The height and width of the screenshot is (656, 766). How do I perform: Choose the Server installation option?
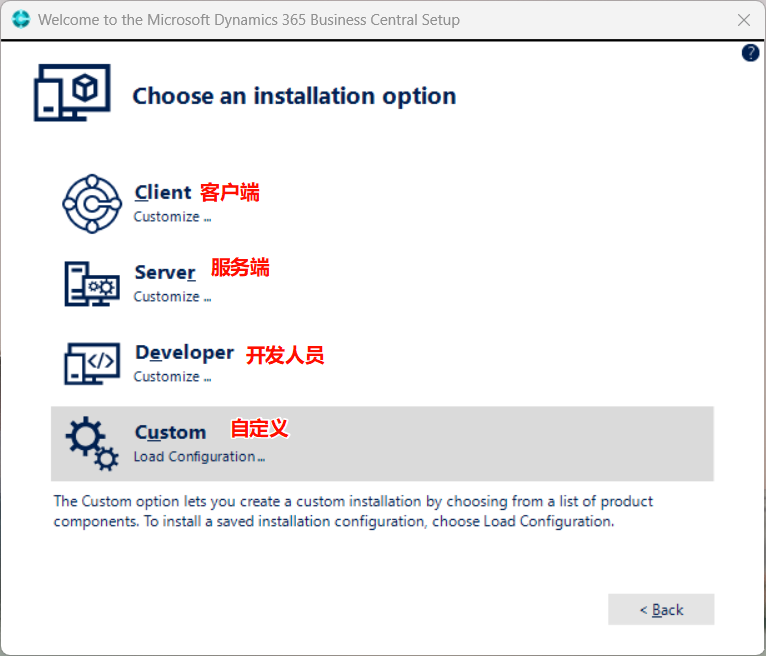pyautogui.click(x=165, y=273)
